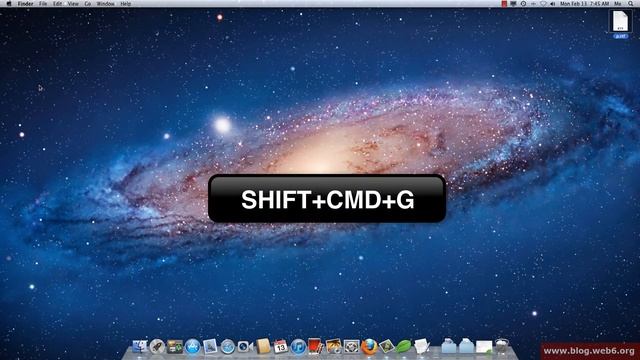Open the Help menu
The image size is (640, 360).
[126, 4]
